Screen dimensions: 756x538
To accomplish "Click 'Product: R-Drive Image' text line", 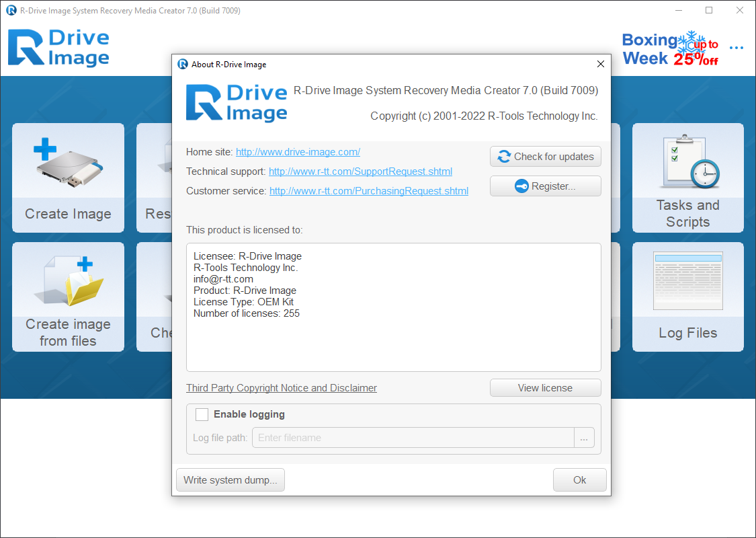I will pos(245,291).
